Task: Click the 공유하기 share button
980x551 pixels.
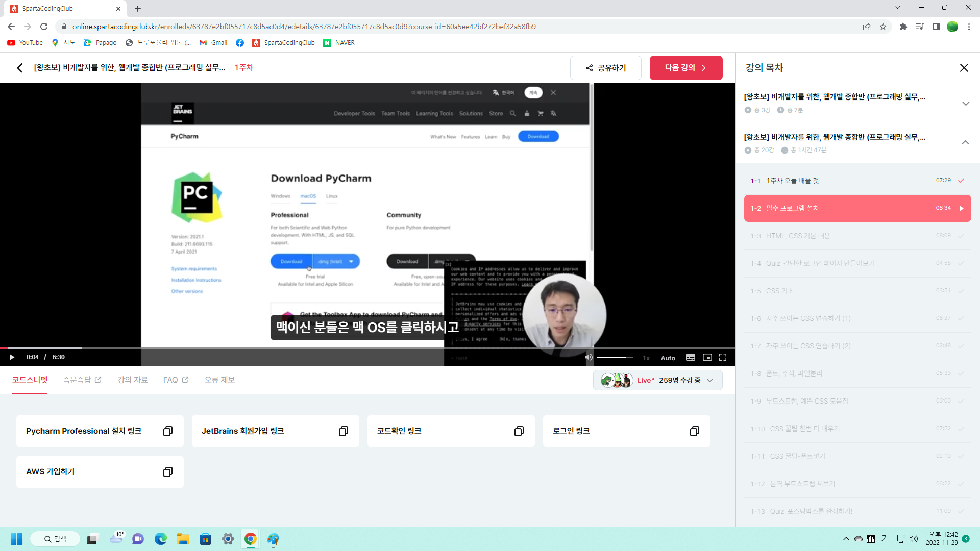Action: (605, 68)
